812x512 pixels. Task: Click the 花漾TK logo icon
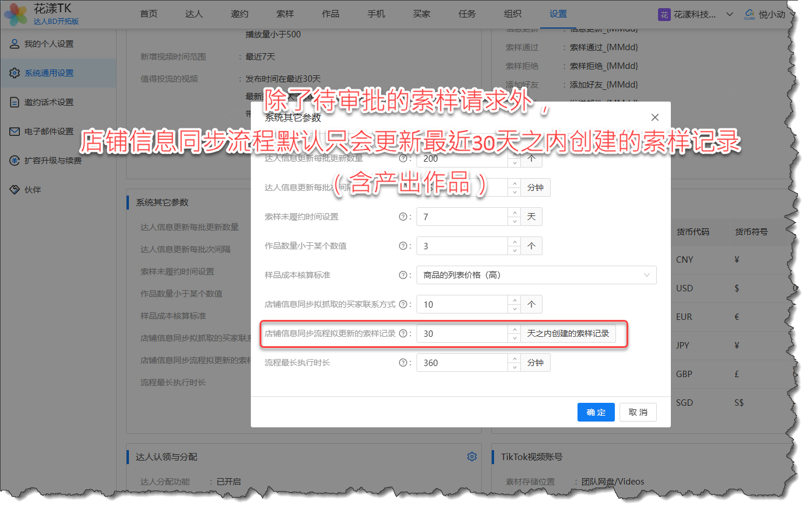(x=16, y=14)
